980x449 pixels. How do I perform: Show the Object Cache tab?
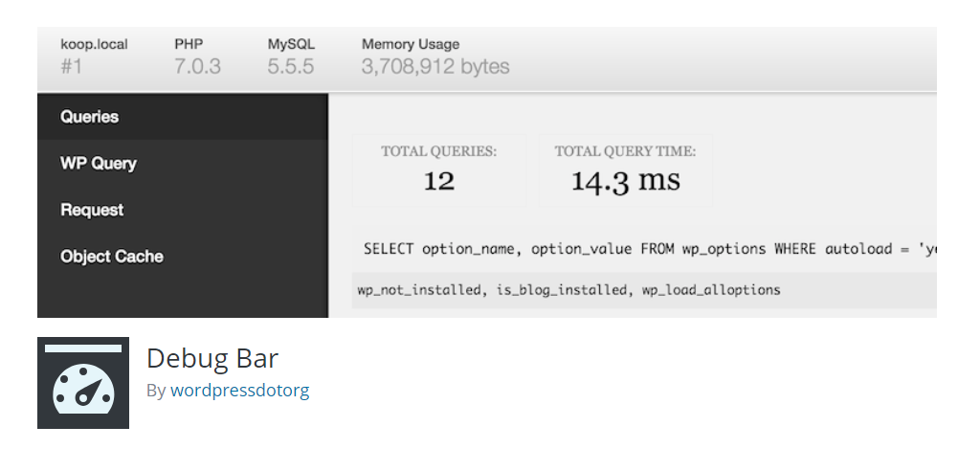(112, 257)
